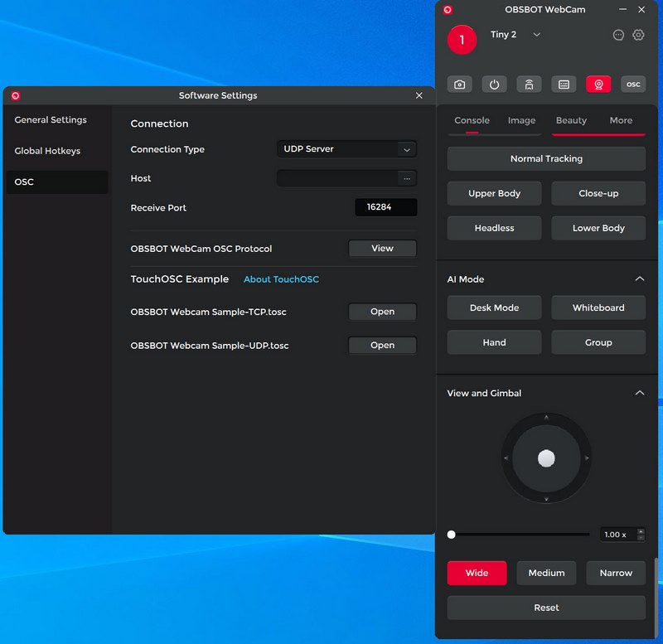Image resolution: width=663 pixels, height=644 pixels.
Task: Decrease zoom with the stepper down arrow
Action: [641, 538]
